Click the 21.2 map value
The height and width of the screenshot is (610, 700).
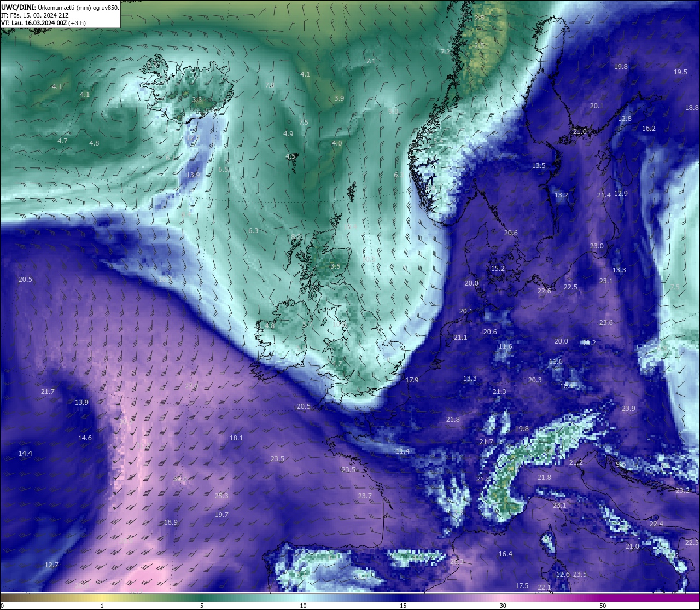[576, 463]
